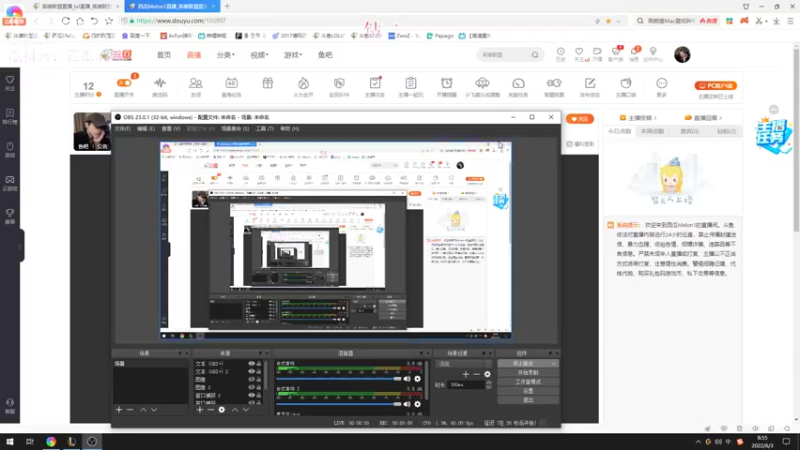Click the heart 关注 icon in left sidebar
The image size is (800, 450).
(10, 80)
